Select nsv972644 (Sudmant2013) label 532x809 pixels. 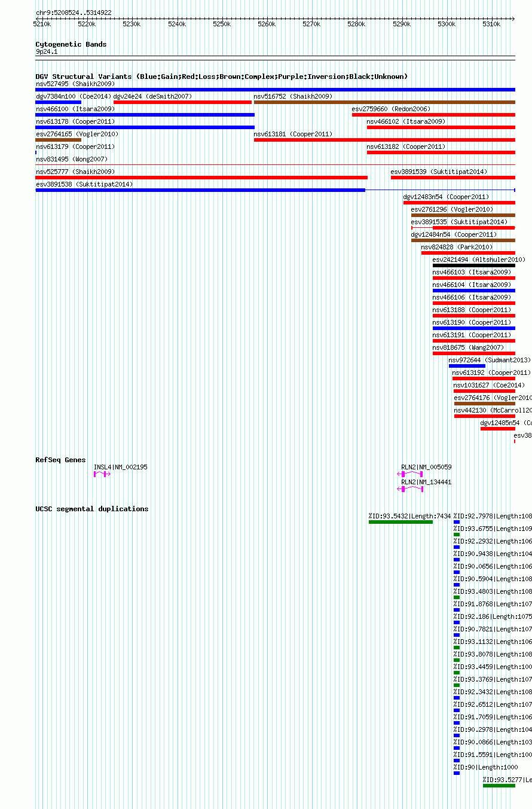pyautogui.click(x=490, y=360)
